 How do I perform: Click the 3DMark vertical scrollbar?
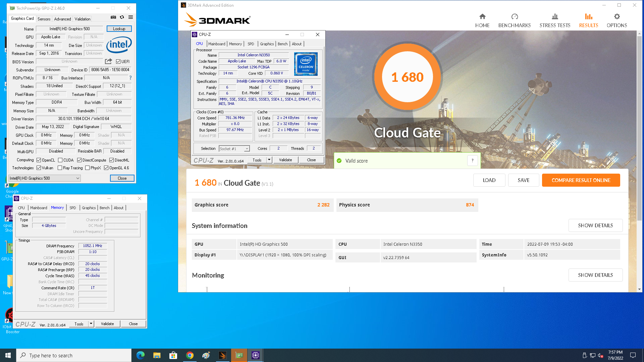pyautogui.click(x=639, y=128)
